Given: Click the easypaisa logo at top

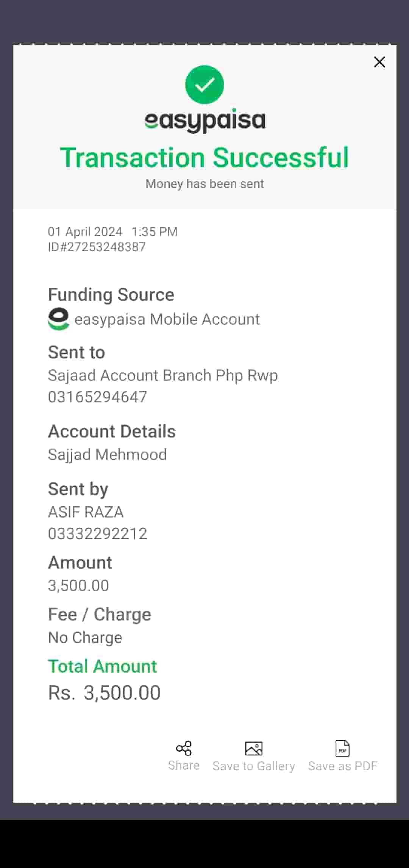Looking at the screenshot, I should point(205,121).
